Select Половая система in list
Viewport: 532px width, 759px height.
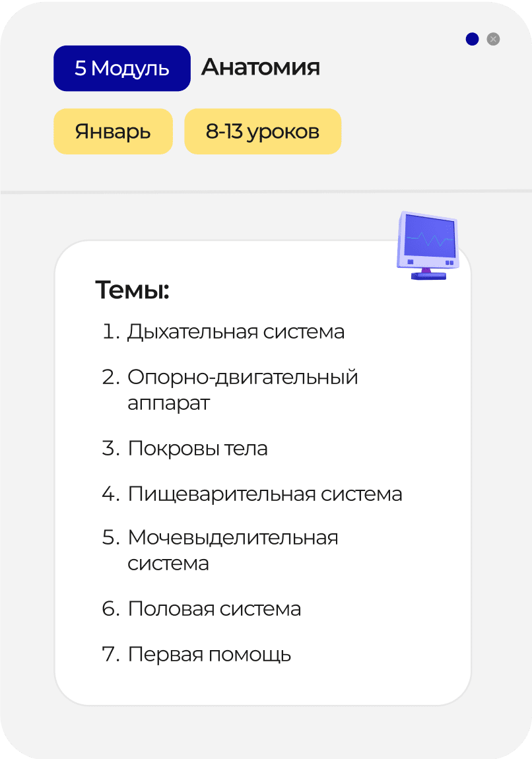[x=214, y=609]
